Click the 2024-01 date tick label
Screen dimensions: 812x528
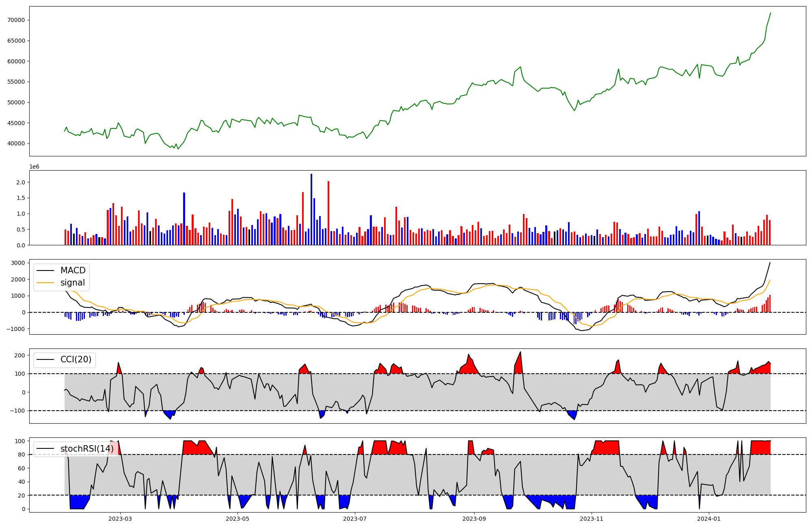709,519
